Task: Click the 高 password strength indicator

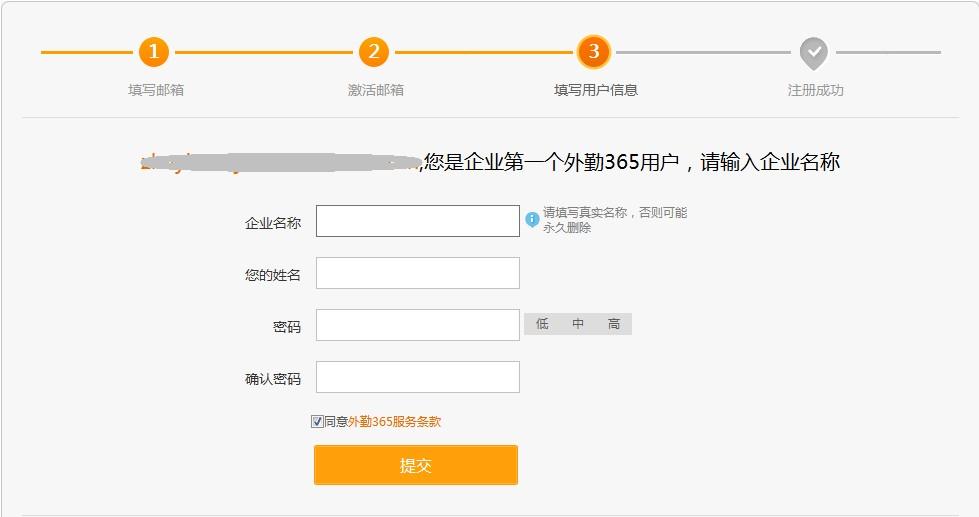Action: pyautogui.click(x=614, y=324)
